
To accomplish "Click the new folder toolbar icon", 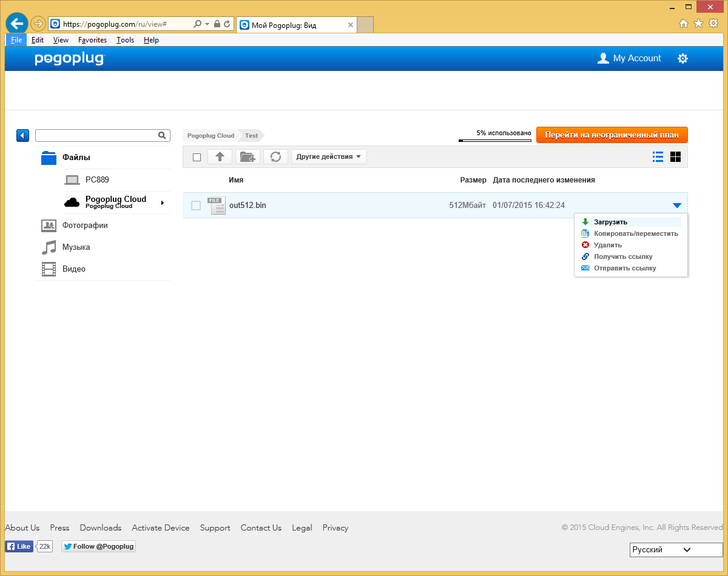I will point(248,157).
